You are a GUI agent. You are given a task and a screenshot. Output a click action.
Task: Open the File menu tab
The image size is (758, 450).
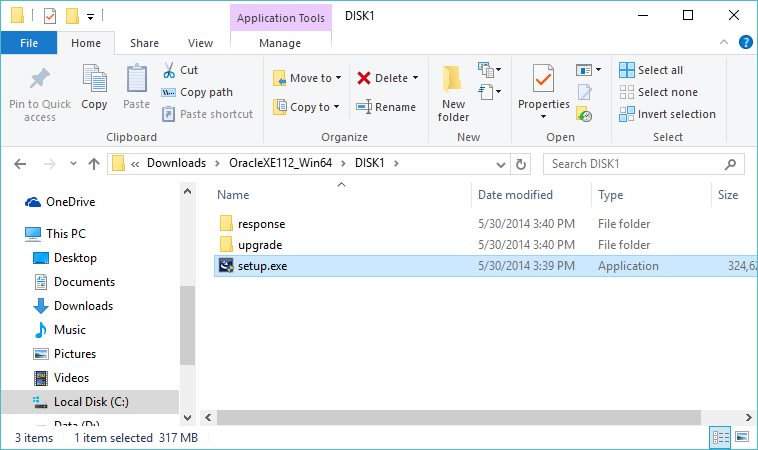click(29, 43)
